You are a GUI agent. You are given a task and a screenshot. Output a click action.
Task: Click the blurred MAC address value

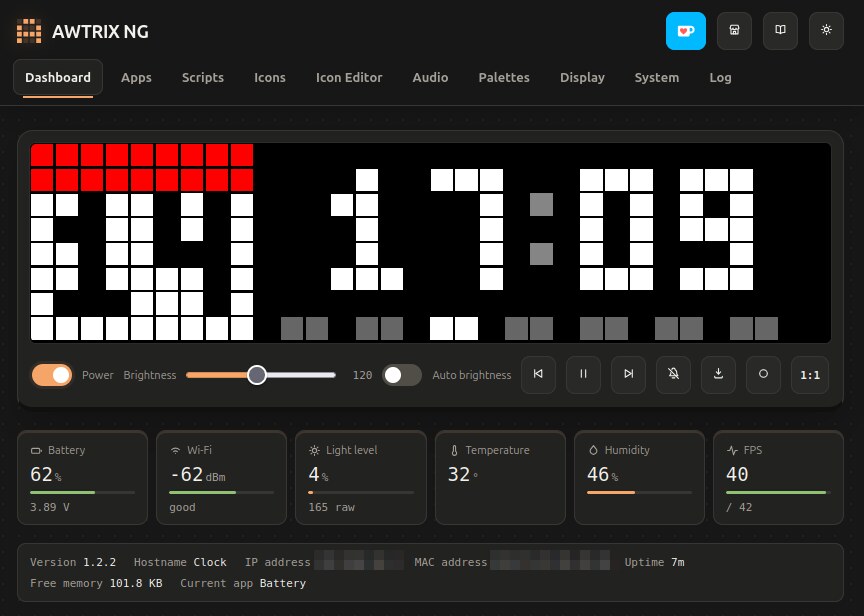550,562
